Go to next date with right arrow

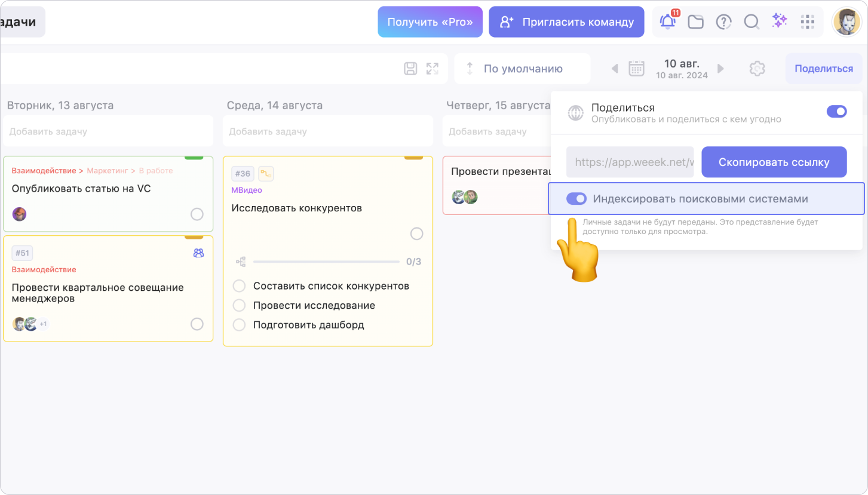(x=720, y=69)
